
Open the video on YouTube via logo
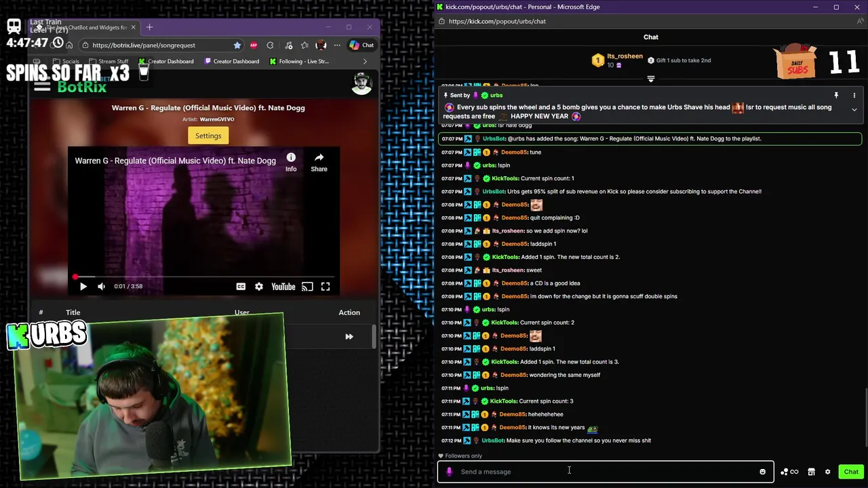283,287
